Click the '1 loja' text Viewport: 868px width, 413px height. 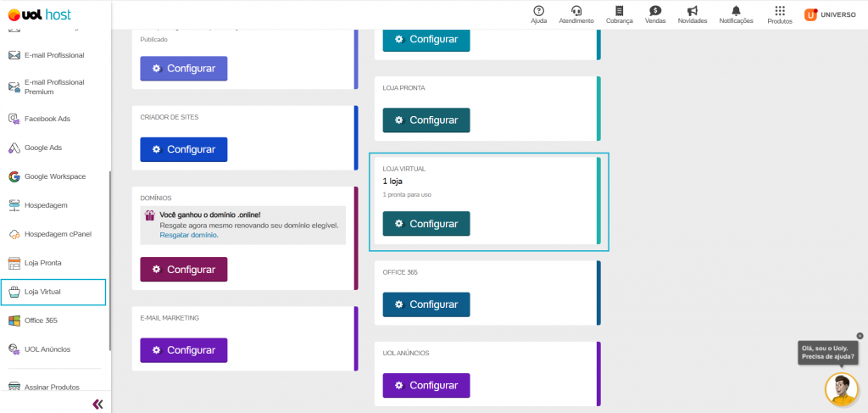click(x=392, y=181)
